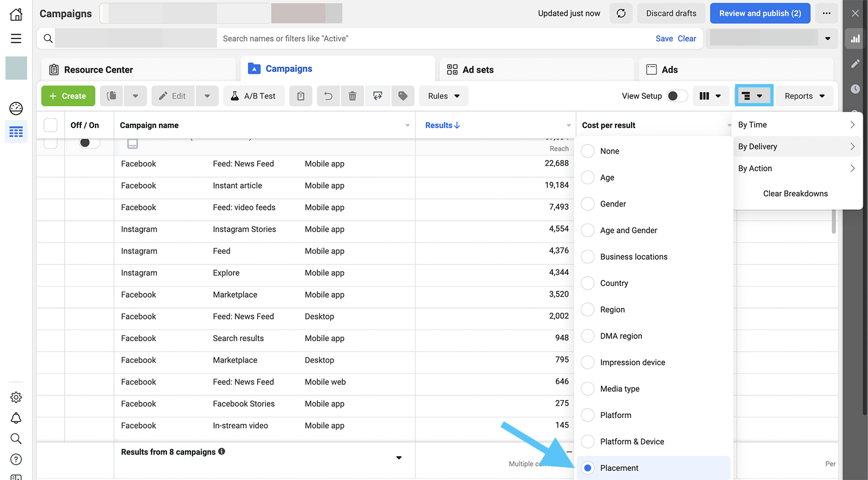
Task: Click Review and publish (2) button
Action: 760,14
